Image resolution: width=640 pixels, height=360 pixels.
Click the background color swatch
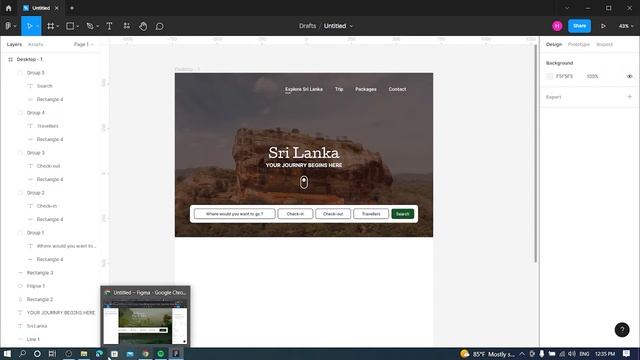[549, 76]
